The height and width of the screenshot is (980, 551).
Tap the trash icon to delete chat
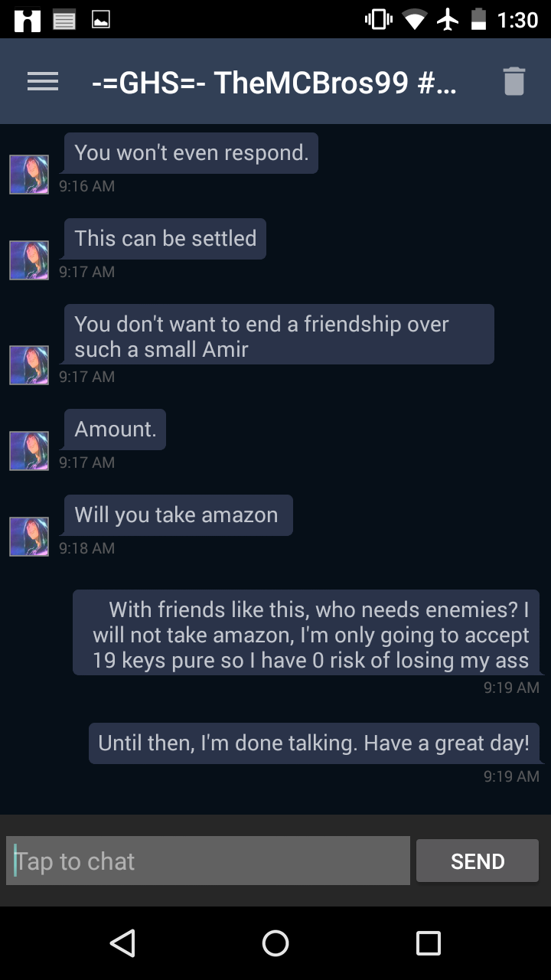coord(514,82)
